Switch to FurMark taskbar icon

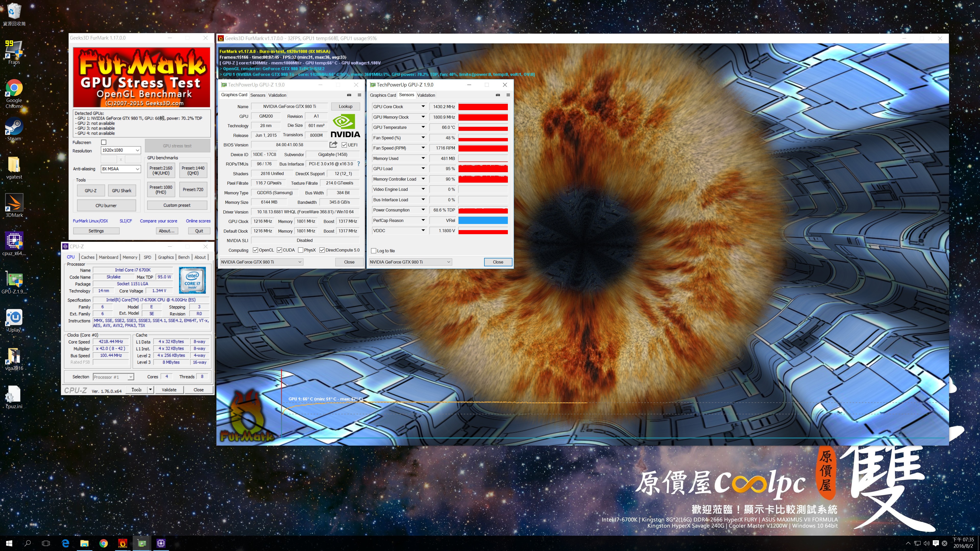(x=122, y=543)
